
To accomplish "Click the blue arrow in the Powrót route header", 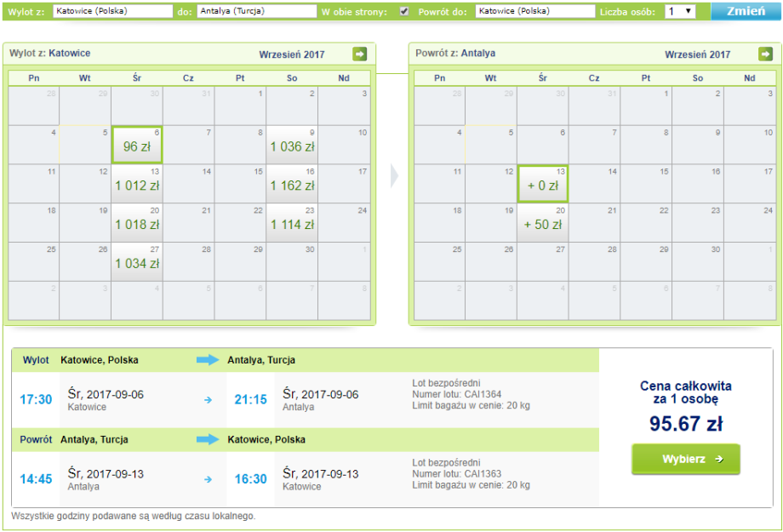I will (x=208, y=440).
